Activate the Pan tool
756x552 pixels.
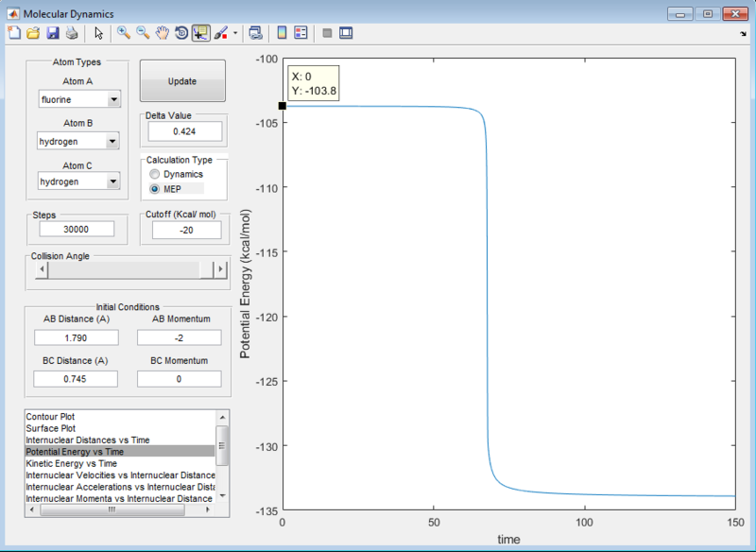tap(161, 33)
